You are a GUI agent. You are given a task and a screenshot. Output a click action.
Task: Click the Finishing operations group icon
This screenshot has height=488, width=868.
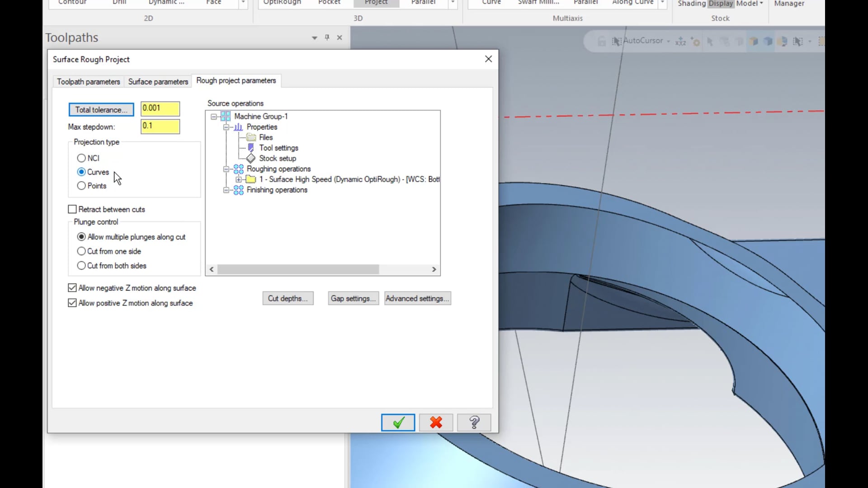238,189
